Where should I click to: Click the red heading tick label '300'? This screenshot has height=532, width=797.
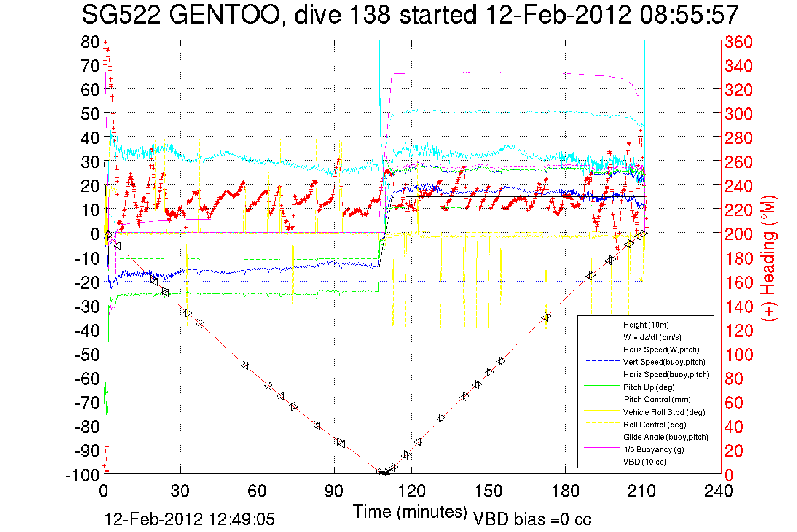(x=738, y=114)
